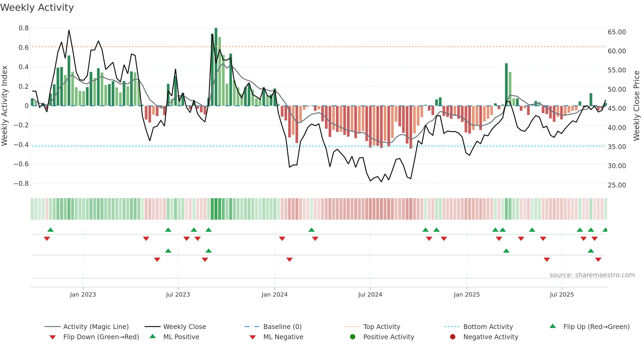Click the green ML Positive triangle in the legend

153,336
